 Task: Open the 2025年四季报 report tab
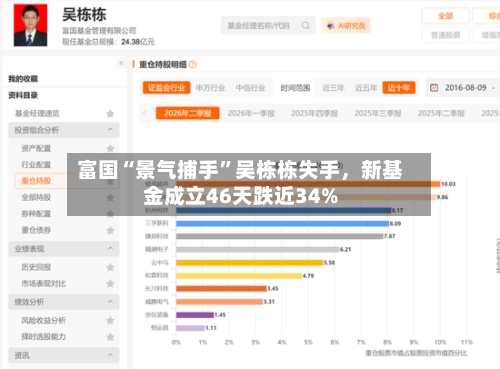tap(314, 113)
